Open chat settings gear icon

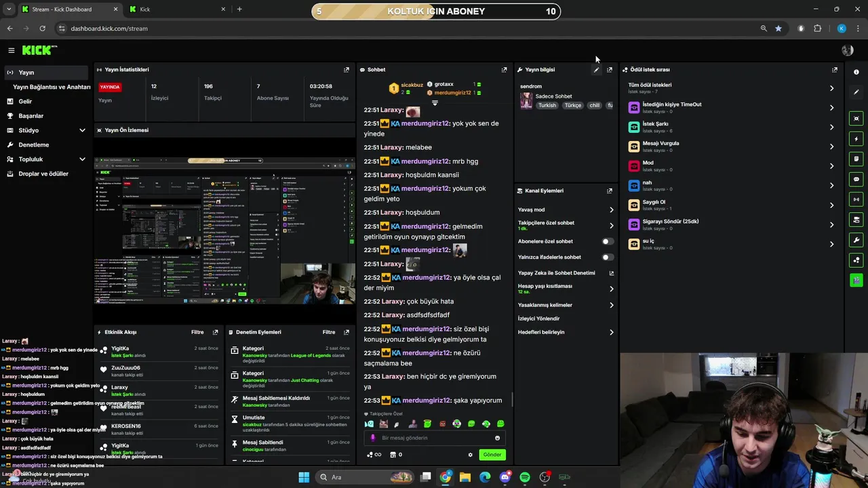[x=470, y=455]
